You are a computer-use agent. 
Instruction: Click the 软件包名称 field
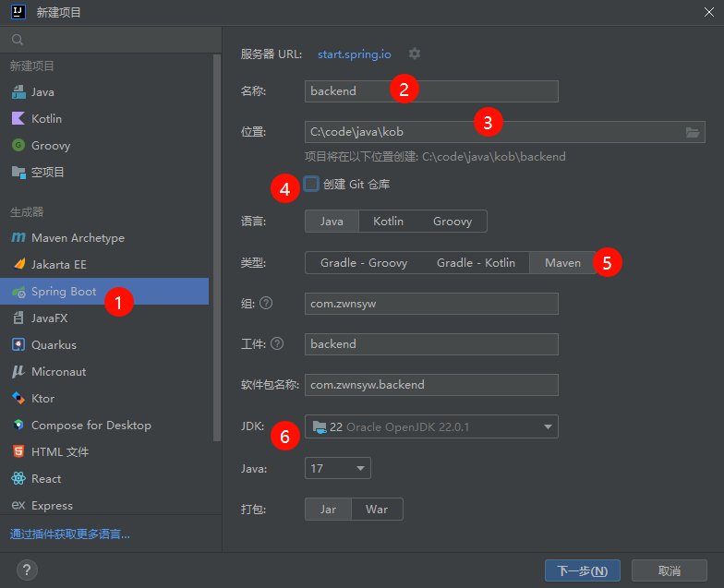click(431, 384)
